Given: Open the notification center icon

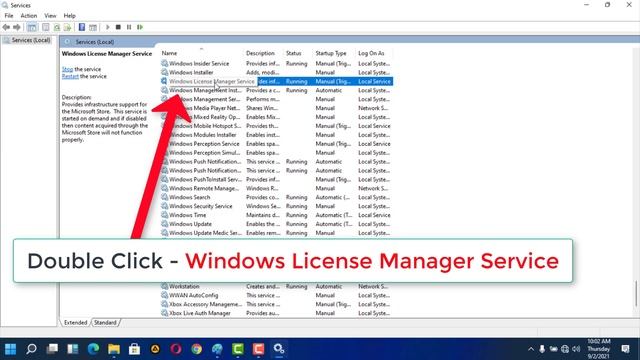Looking at the screenshot, I should pyautogui.click(x=625, y=349).
